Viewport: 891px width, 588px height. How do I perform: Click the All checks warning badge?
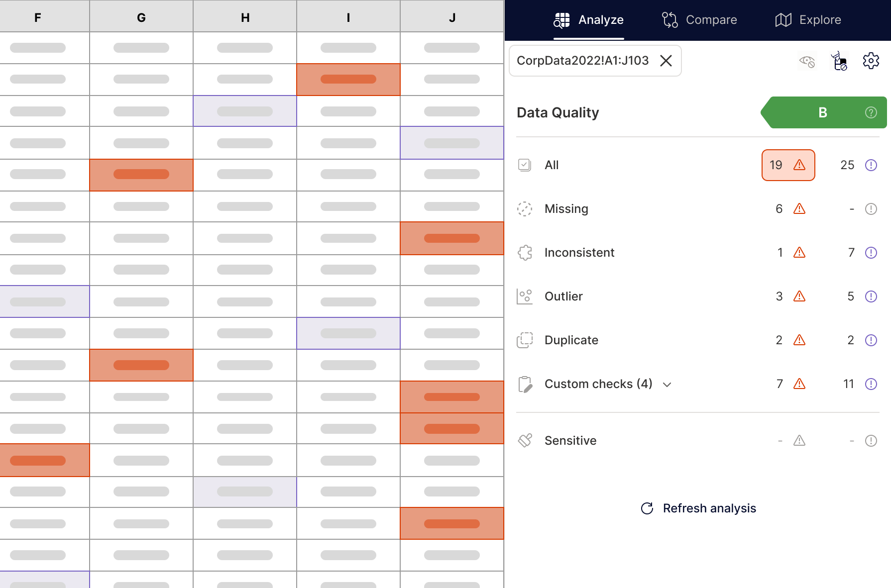point(788,165)
